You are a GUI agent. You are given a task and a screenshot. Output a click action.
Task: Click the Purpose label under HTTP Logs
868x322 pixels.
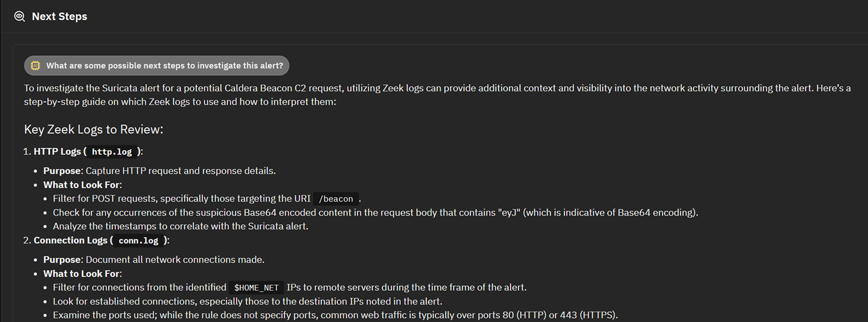click(63, 171)
